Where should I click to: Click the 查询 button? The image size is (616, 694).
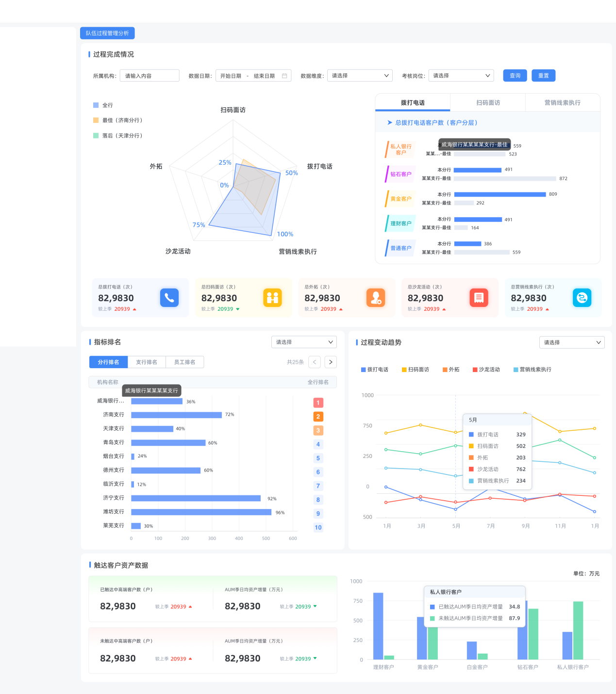515,76
